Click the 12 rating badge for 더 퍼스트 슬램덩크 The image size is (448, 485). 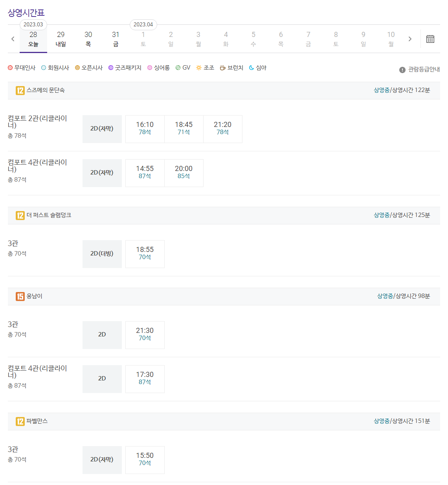coord(20,215)
